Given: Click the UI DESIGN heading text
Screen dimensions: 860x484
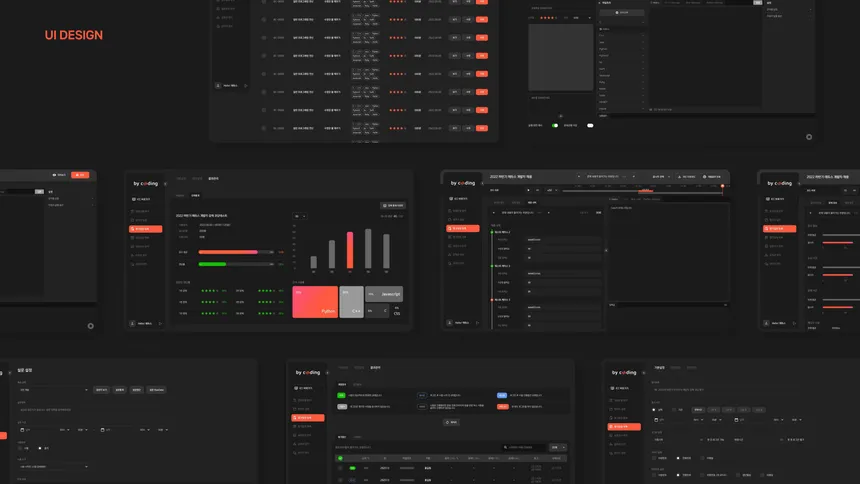Looking at the screenshot, I should click(73, 35).
